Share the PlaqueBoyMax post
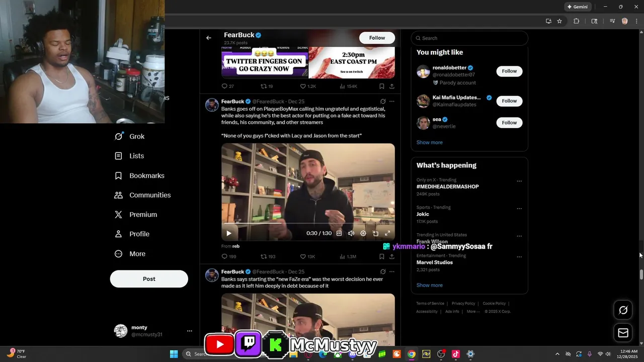Screen dimensions: 644x362 (x=392, y=256)
